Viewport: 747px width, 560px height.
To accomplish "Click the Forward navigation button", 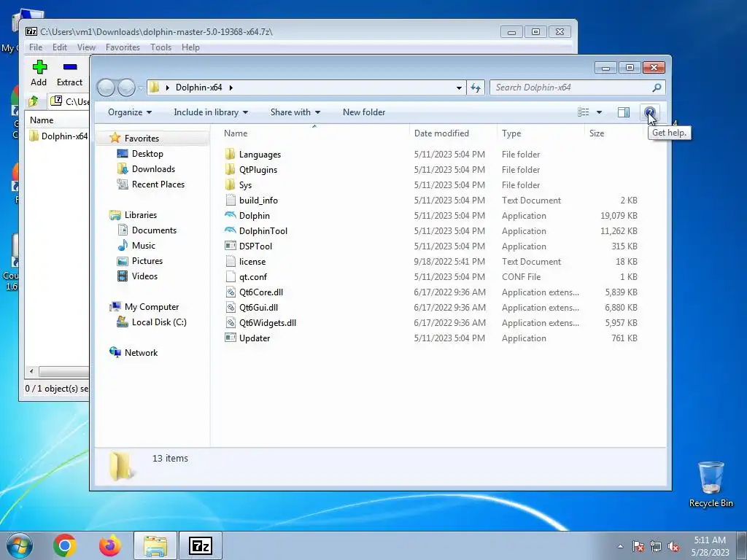I will (126, 87).
